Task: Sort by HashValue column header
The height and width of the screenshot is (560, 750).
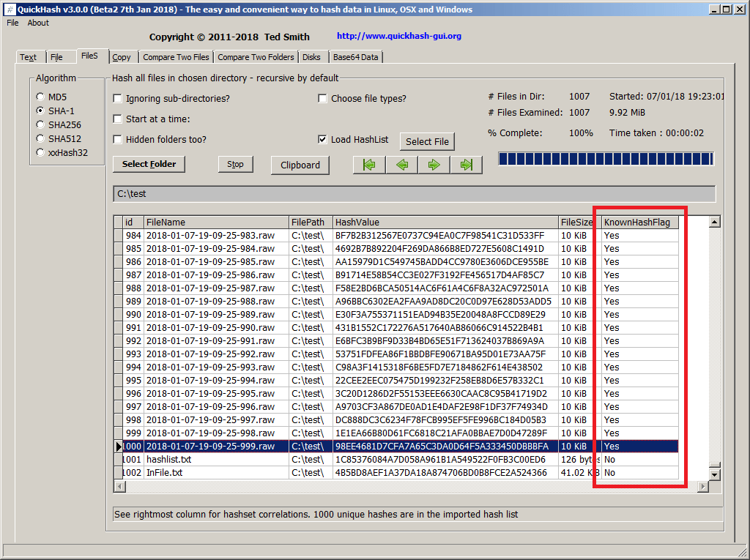Action: pos(446,222)
